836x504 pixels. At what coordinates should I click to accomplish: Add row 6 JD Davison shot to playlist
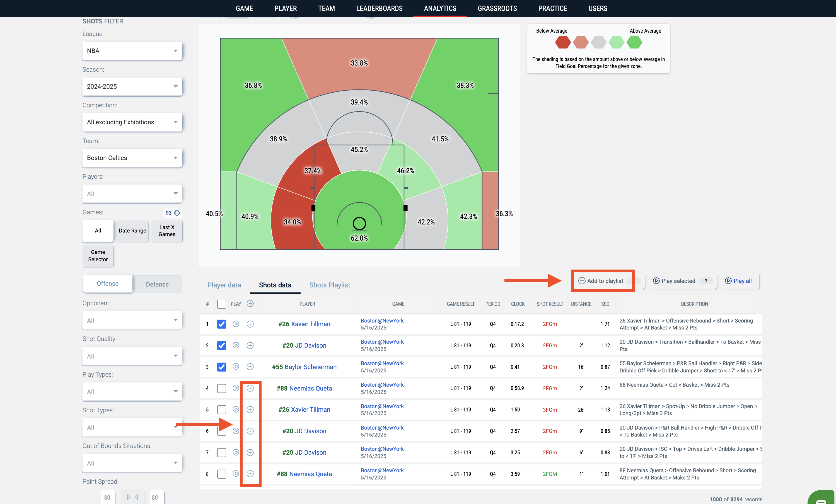pyautogui.click(x=250, y=431)
